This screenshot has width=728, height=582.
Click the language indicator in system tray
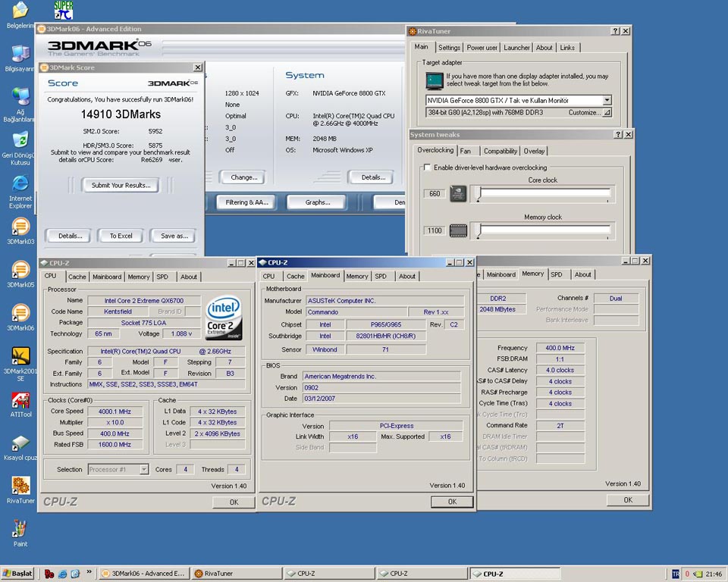676,574
